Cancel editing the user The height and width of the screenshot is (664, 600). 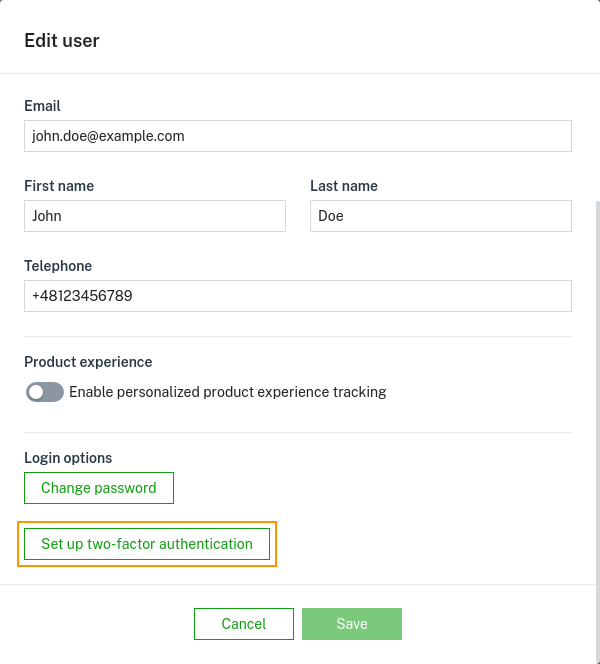click(x=244, y=624)
